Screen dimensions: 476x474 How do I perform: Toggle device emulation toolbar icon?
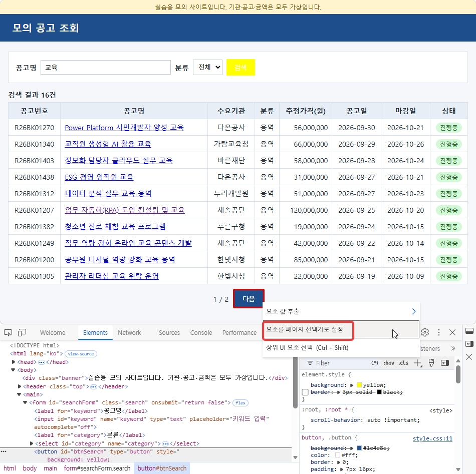tap(22, 333)
